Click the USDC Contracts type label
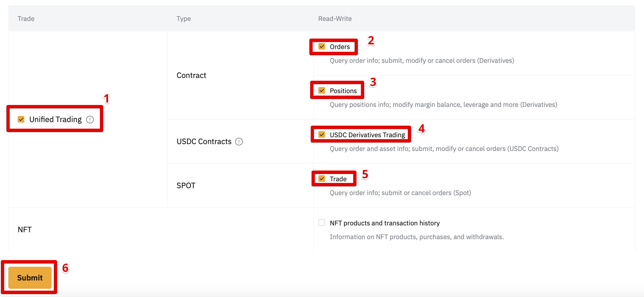Viewport: 644px width, 297px height. (204, 142)
